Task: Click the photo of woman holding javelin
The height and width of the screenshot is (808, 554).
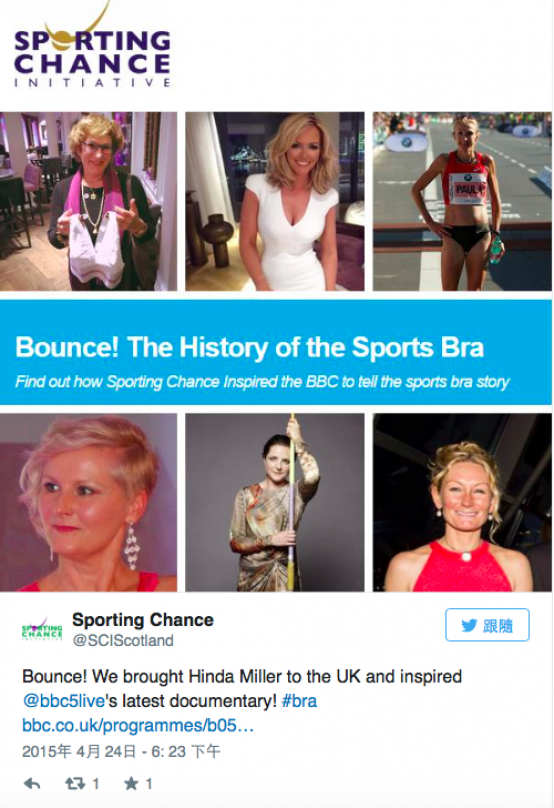Action: (275, 502)
